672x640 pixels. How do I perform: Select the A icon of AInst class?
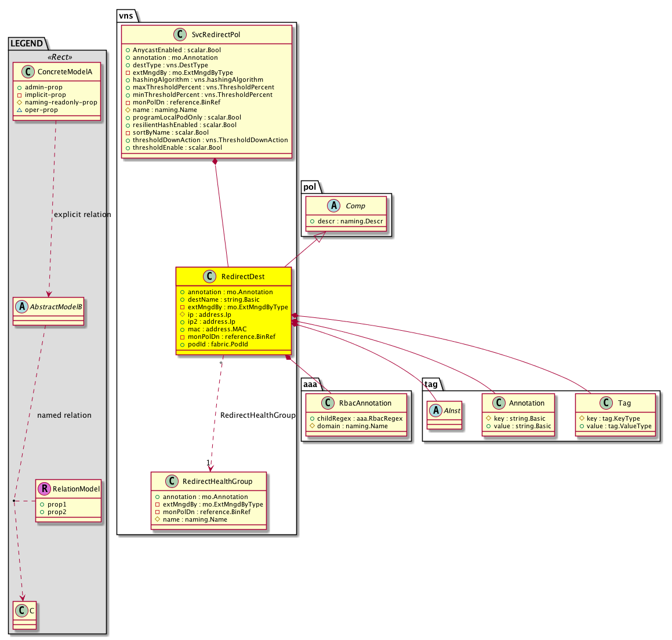click(436, 410)
